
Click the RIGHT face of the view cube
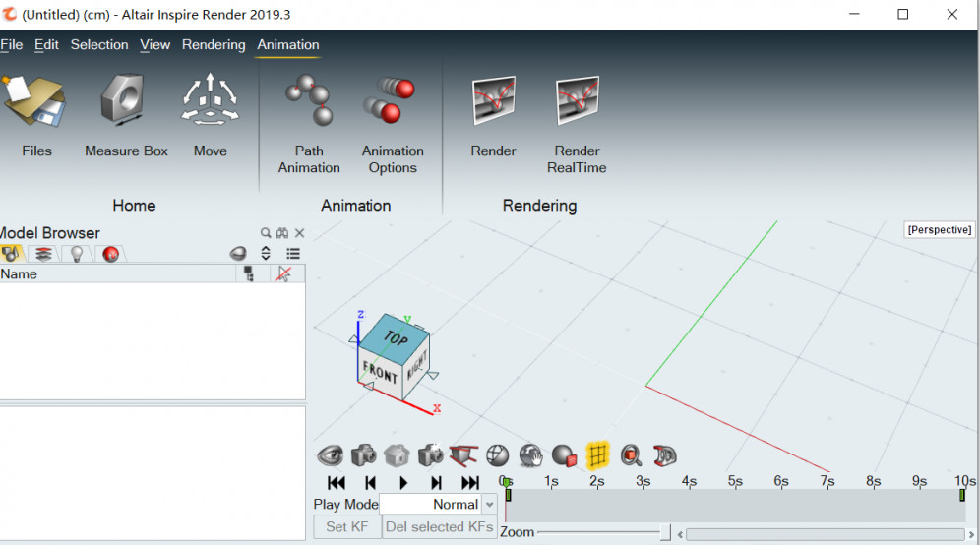(x=416, y=366)
